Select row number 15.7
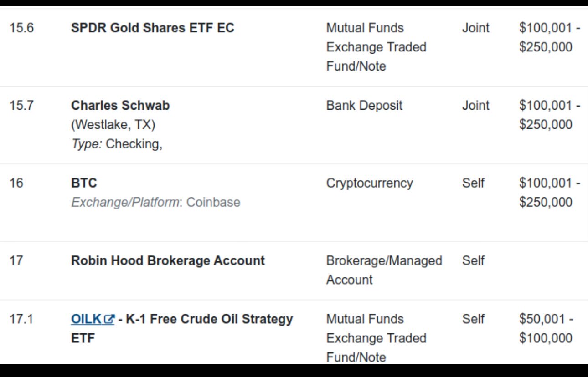The image size is (588, 377). click(x=21, y=106)
